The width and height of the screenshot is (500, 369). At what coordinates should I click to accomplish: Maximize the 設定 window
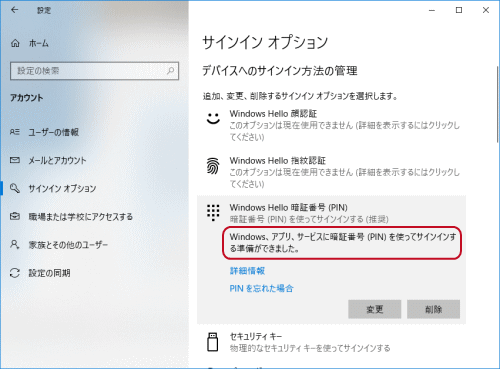click(x=459, y=10)
